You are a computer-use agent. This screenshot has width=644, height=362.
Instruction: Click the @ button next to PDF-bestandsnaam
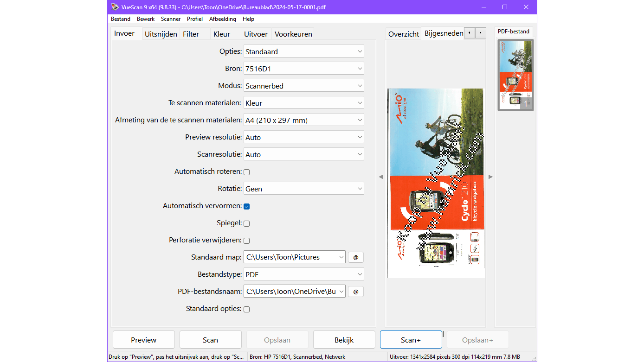356,292
